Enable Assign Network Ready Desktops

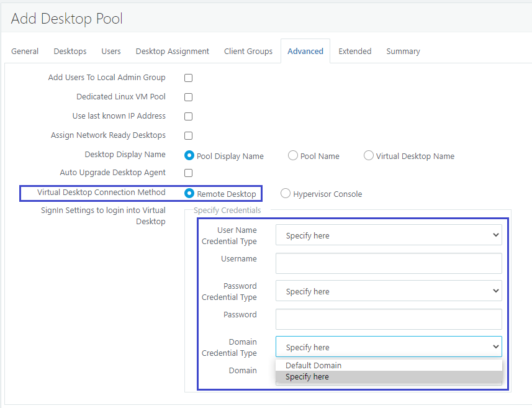pos(188,136)
